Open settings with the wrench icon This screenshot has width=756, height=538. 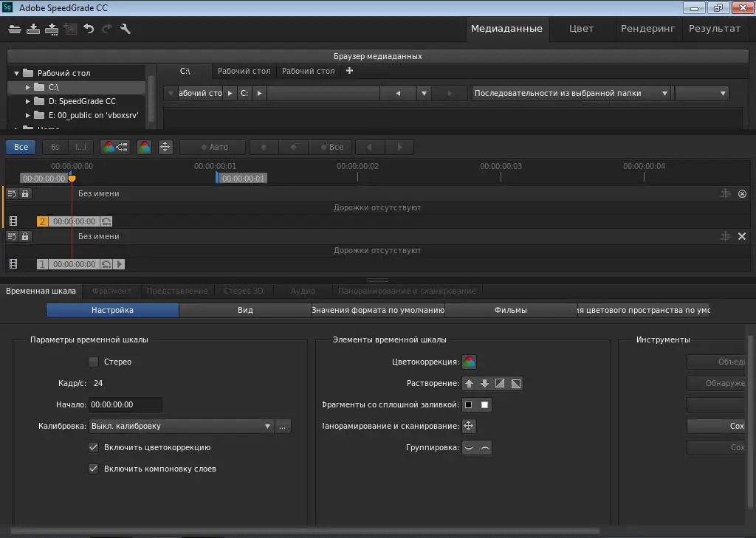point(125,29)
